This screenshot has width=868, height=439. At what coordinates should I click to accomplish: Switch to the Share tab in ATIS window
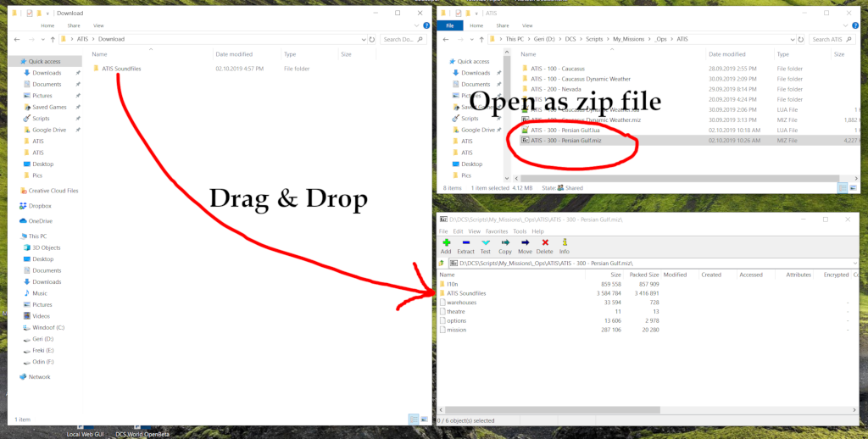[502, 25]
